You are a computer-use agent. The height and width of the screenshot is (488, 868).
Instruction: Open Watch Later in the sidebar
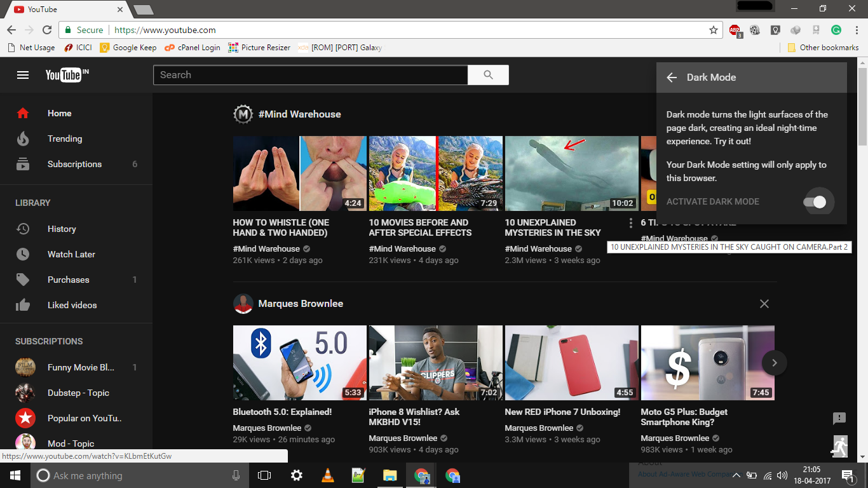click(76, 254)
